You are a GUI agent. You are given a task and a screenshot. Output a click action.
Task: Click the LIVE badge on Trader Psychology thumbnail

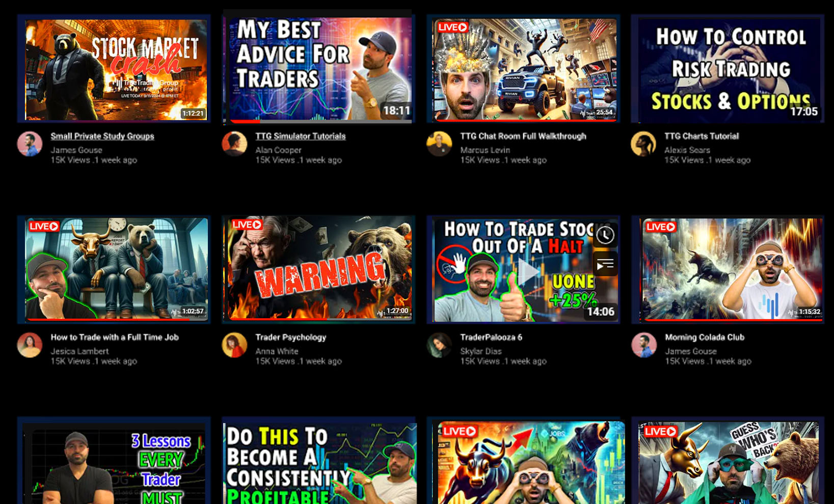tap(248, 224)
